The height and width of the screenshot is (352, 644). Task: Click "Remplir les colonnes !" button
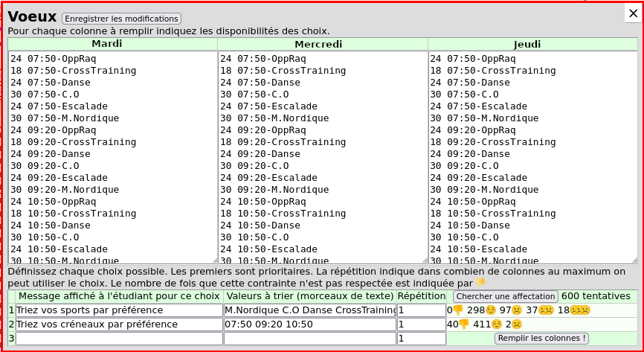pyautogui.click(x=541, y=338)
